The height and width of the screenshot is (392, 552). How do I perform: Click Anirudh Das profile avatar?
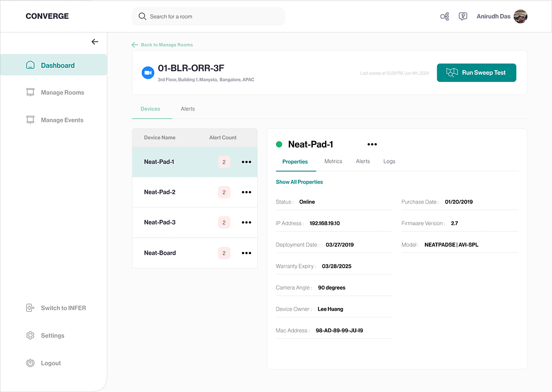coord(520,16)
